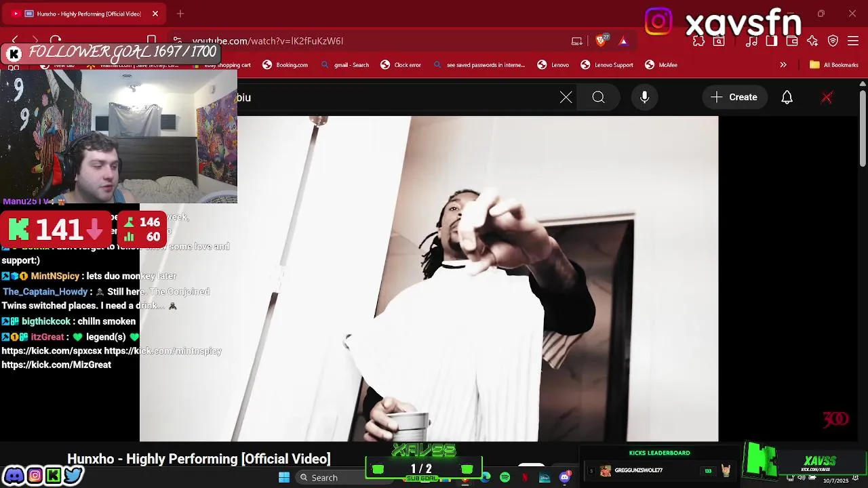Go back with the browser back arrow
Viewport: 868px width, 488px height.
15,41
